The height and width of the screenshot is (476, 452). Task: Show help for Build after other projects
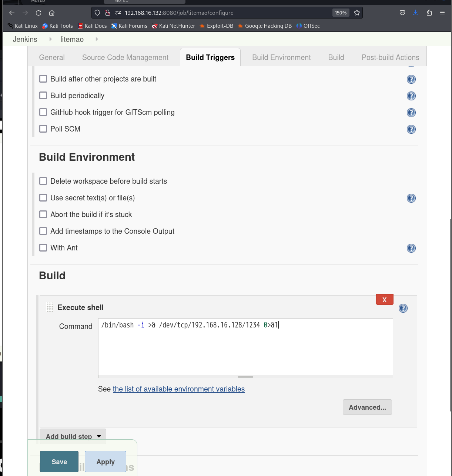[411, 79]
